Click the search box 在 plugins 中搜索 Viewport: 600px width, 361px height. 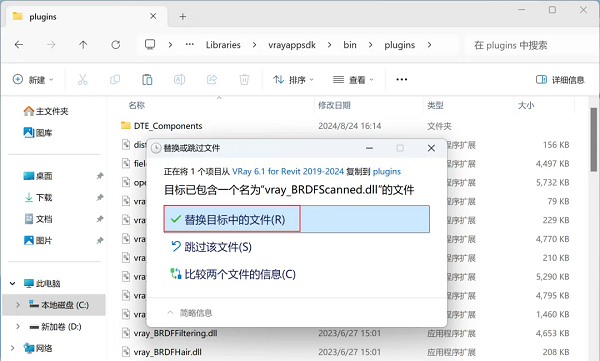pyautogui.click(x=532, y=45)
